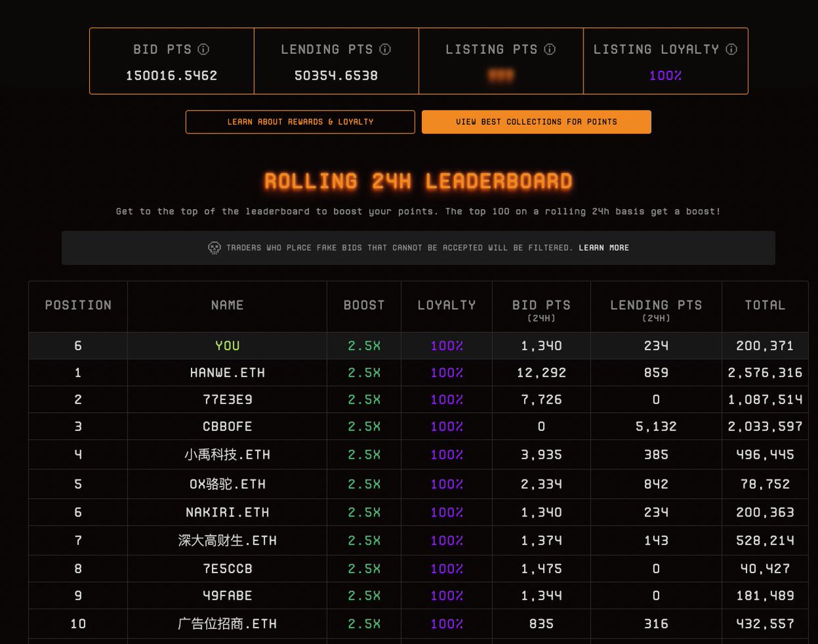
Task: Select the NAKIRI.ETH leaderboard entry
Action: click(227, 512)
